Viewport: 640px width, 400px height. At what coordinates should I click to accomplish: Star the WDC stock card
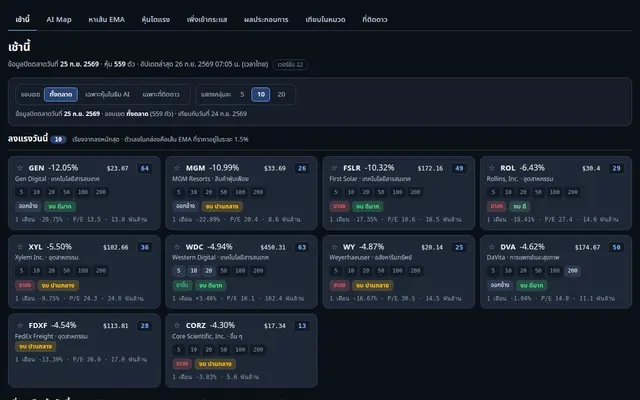pos(177,247)
